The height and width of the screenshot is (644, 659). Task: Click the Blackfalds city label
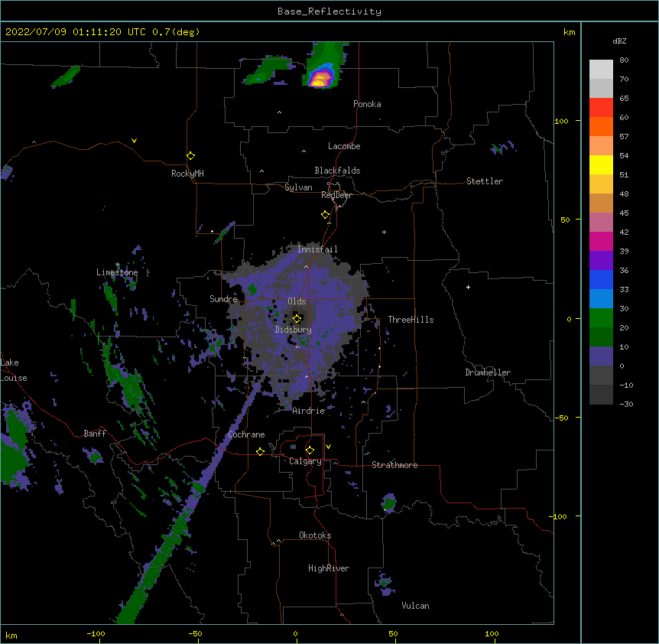tap(337, 171)
